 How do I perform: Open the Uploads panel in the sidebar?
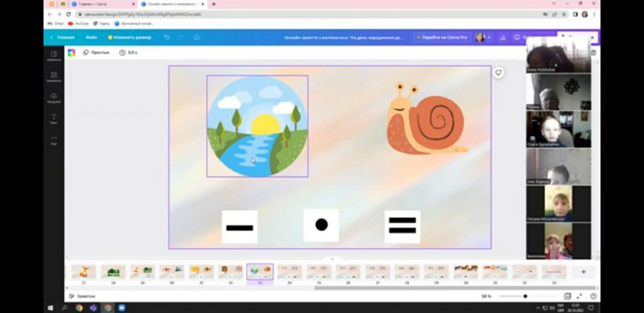(54, 98)
